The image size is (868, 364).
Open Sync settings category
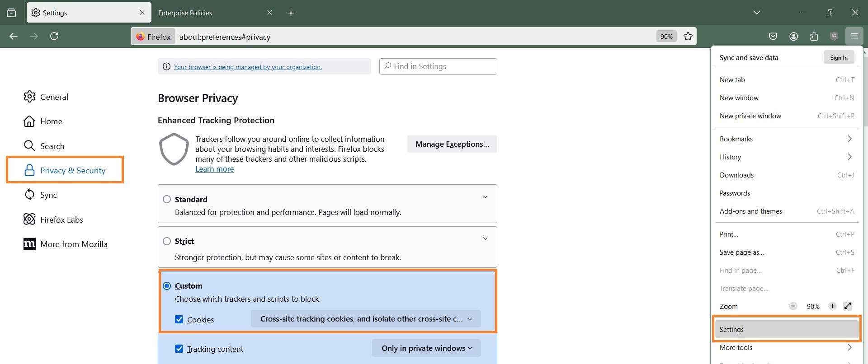[x=40, y=195]
